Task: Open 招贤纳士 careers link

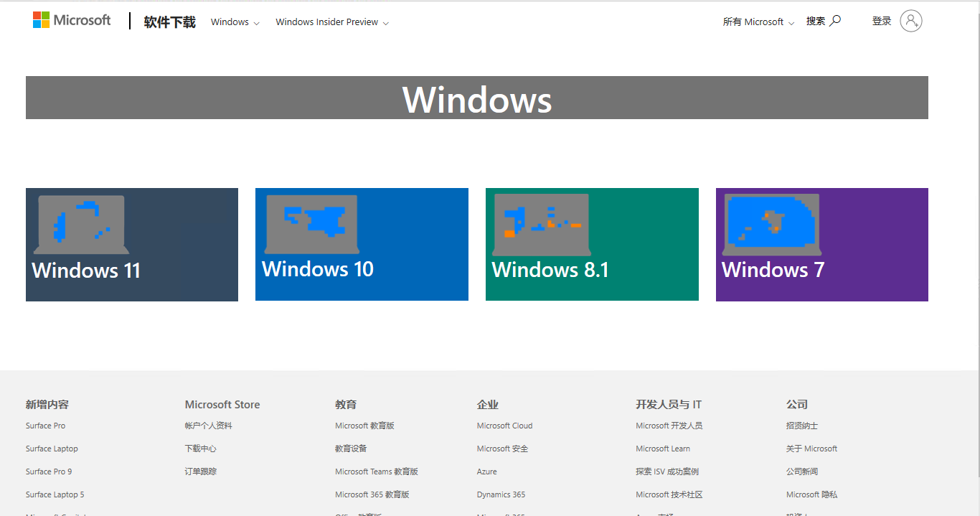Action: click(x=802, y=426)
